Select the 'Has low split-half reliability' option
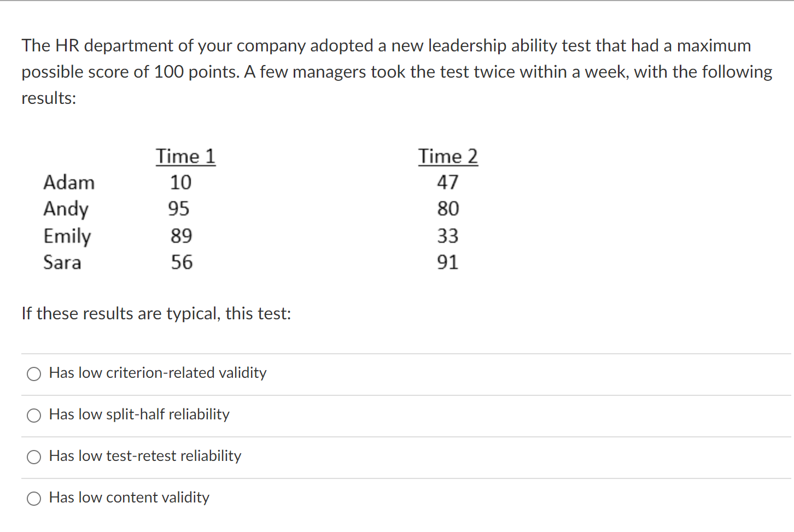This screenshot has height=532, width=794. pos(139,415)
